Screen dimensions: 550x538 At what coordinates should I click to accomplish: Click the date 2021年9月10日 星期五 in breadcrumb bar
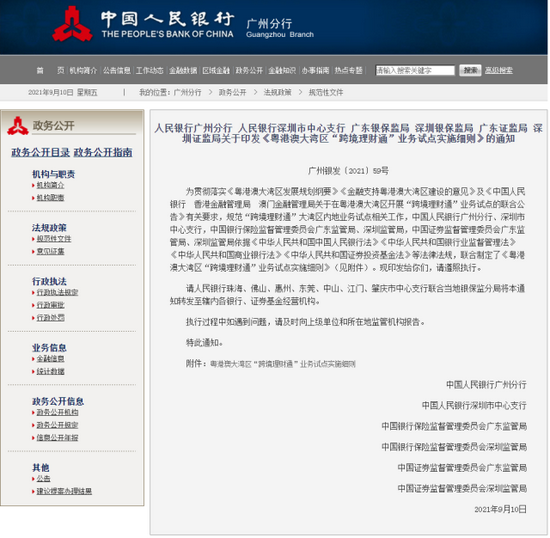63,93
